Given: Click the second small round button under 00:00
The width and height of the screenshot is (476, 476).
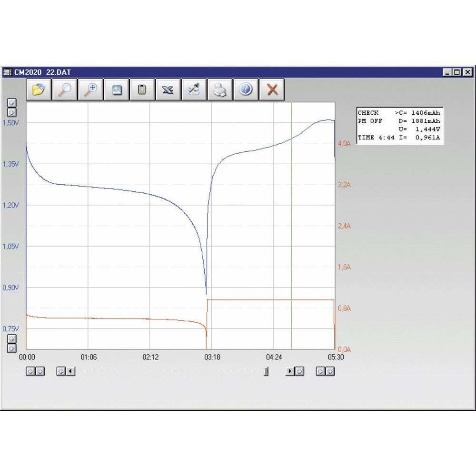Looking at the screenshot, I should click(x=40, y=371).
